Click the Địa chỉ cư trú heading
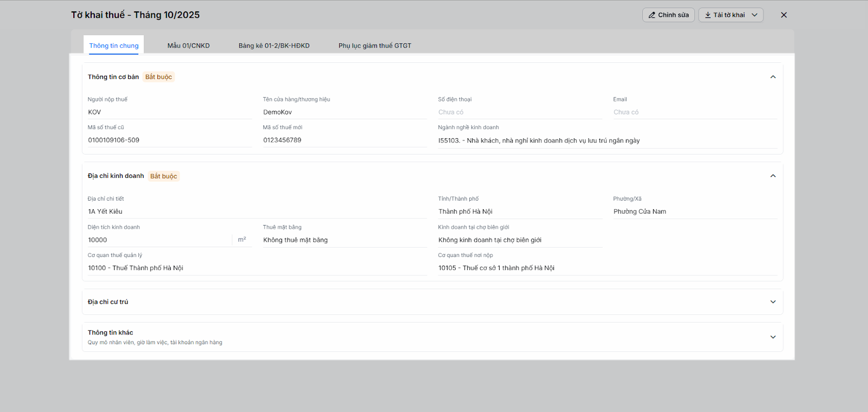This screenshot has height=412, width=868. coord(108,302)
